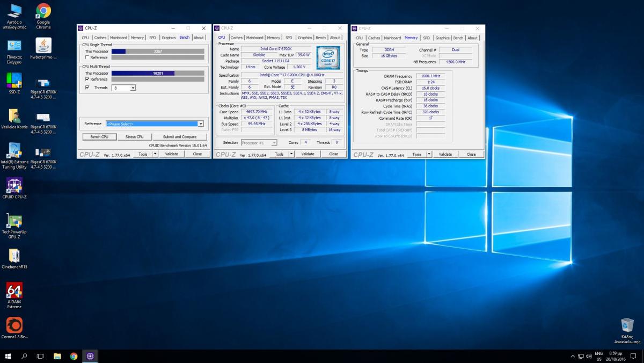This screenshot has height=363, width=644.
Task: Launch the hwbotprime Java desktop icon
Action: pyautogui.click(x=43, y=48)
